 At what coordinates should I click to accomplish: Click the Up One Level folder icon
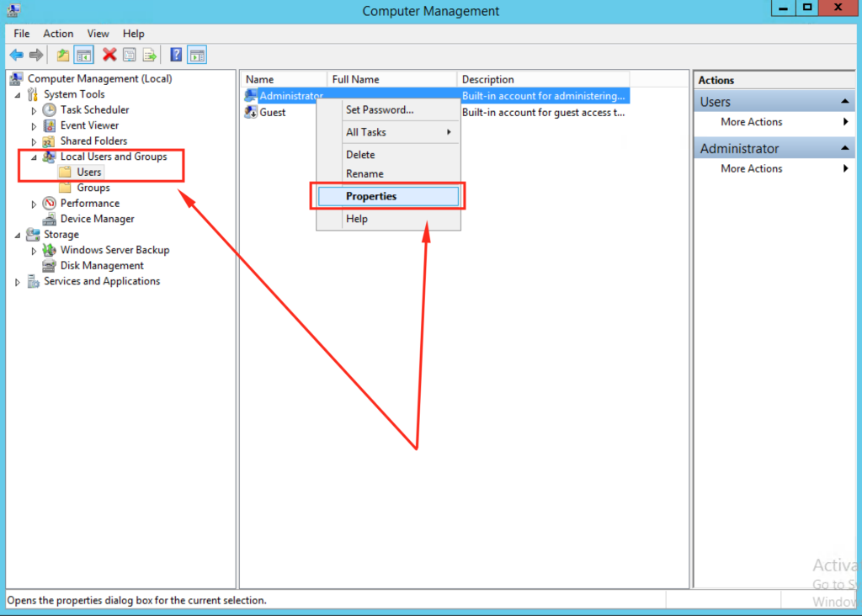tap(63, 56)
